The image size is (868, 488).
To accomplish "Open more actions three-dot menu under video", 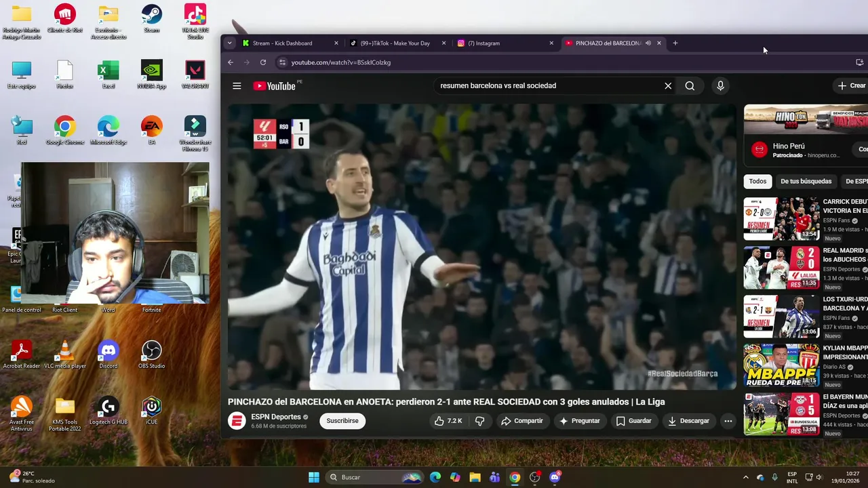I will click(728, 421).
